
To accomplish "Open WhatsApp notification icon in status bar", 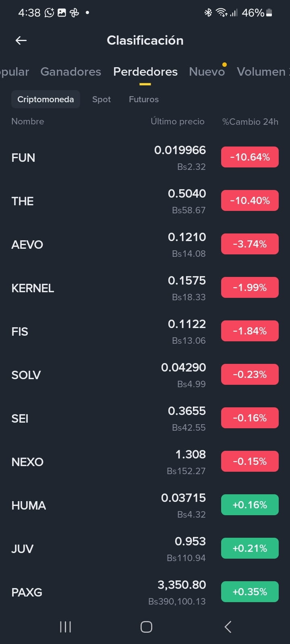I will 49,13.
